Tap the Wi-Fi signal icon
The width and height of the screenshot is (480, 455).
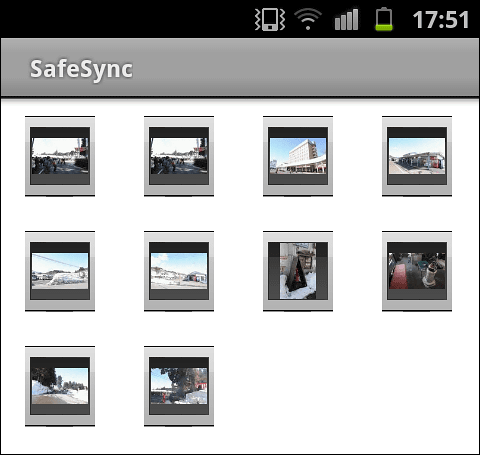click(308, 20)
